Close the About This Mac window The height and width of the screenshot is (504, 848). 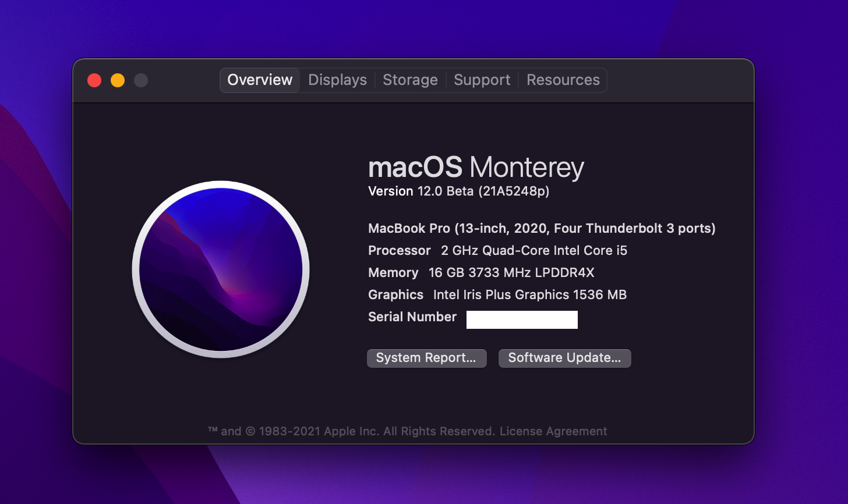pos(94,80)
